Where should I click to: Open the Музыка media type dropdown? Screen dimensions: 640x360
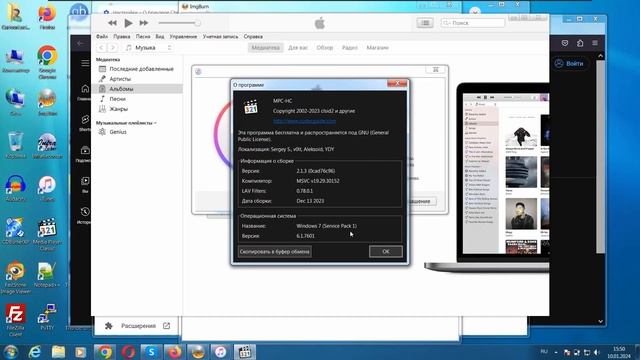[x=149, y=48]
